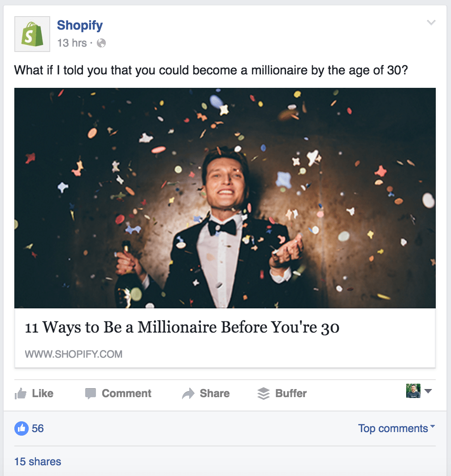The width and height of the screenshot is (451, 476).
Task: Visit WWW.SHOPIFY.COM
Action: pos(73,354)
